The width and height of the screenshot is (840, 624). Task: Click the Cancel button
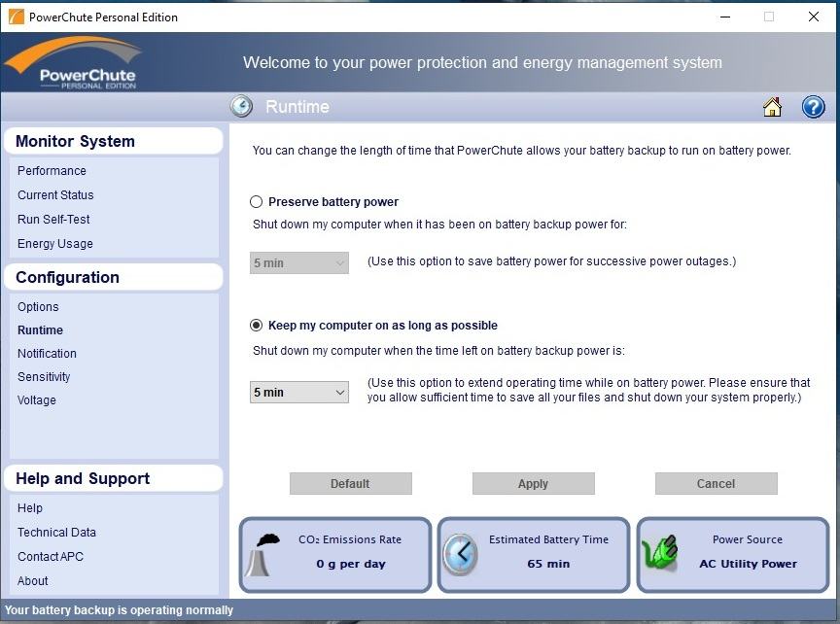click(x=716, y=484)
